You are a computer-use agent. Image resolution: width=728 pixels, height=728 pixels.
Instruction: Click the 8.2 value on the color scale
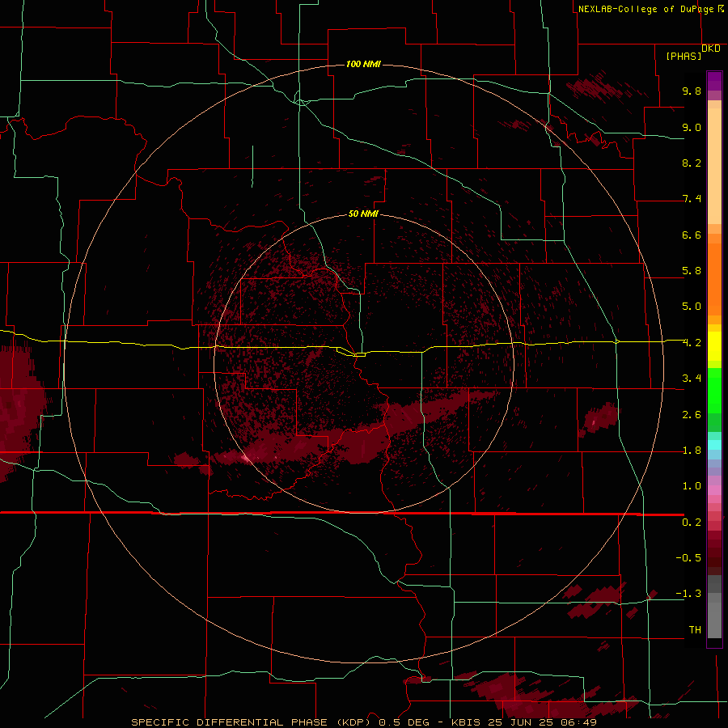tap(692, 163)
